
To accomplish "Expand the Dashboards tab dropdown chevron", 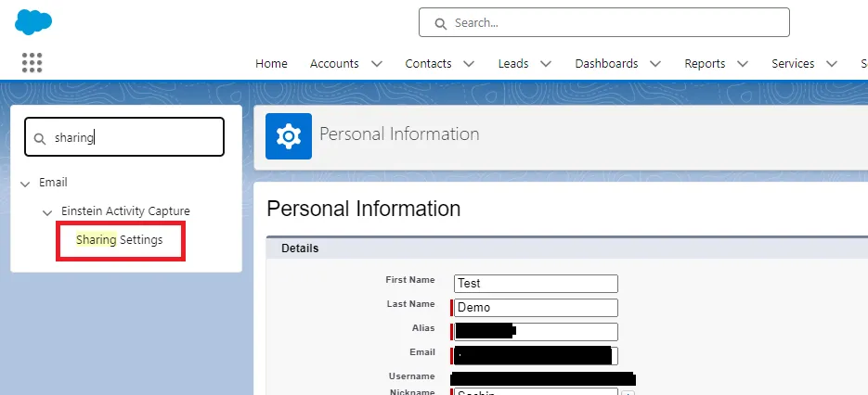I will point(655,64).
